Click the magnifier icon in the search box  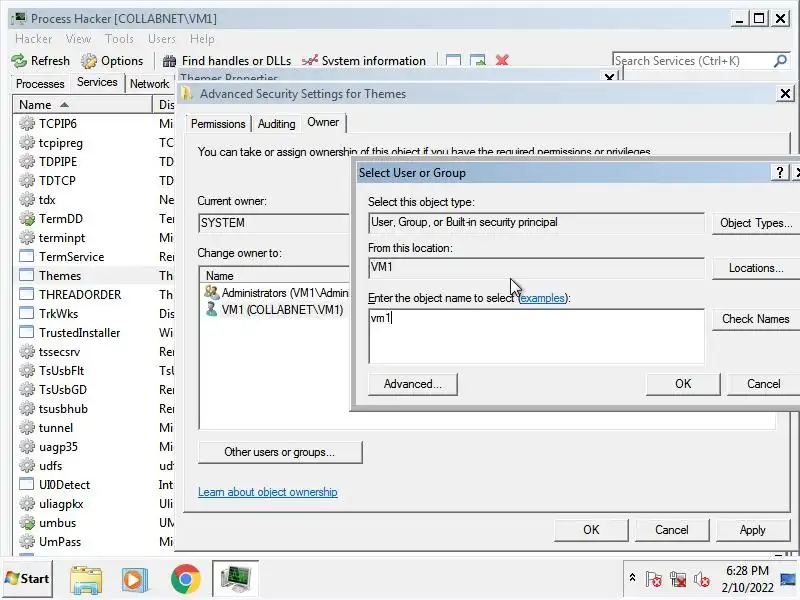tap(780, 61)
